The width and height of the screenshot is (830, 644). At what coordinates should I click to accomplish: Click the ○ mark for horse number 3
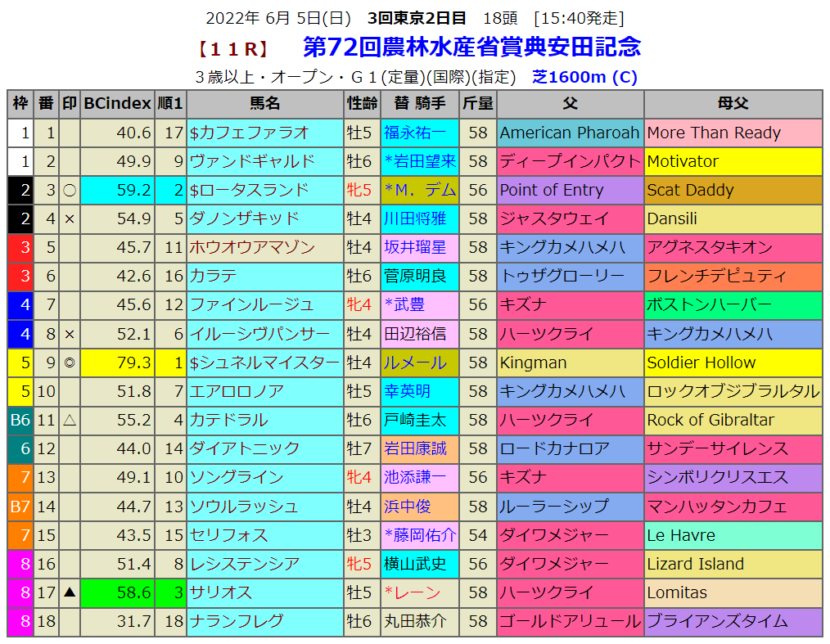(70, 190)
